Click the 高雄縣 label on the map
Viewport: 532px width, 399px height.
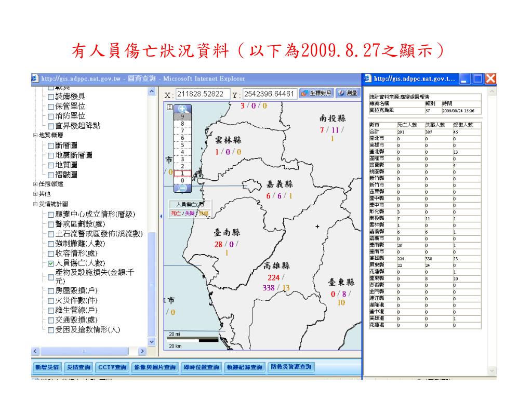point(276,265)
